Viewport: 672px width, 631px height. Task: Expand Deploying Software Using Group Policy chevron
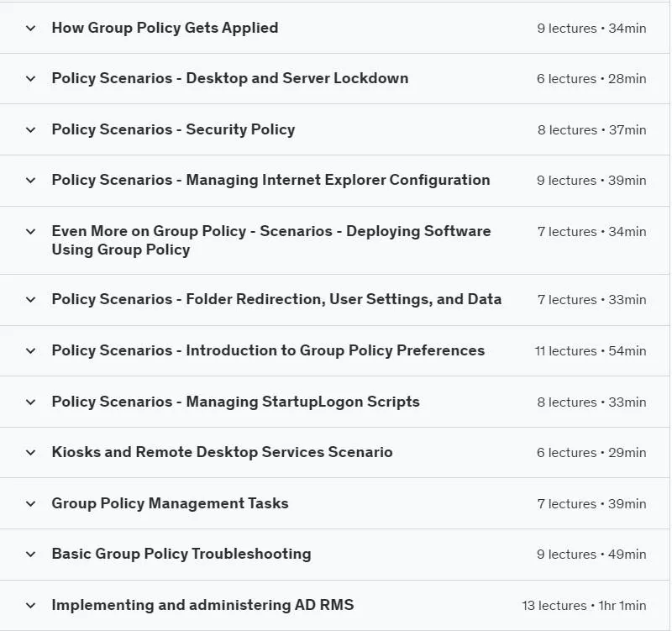point(30,232)
